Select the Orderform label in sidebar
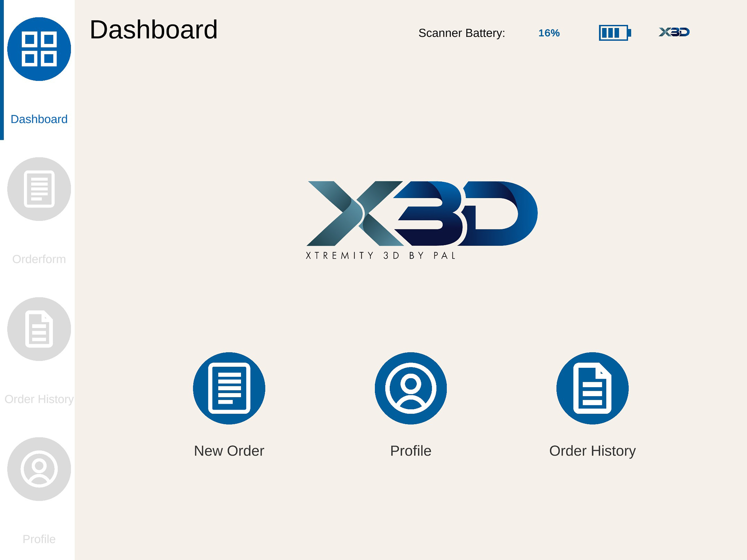The height and width of the screenshot is (560, 747). pyautogui.click(x=39, y=259)
